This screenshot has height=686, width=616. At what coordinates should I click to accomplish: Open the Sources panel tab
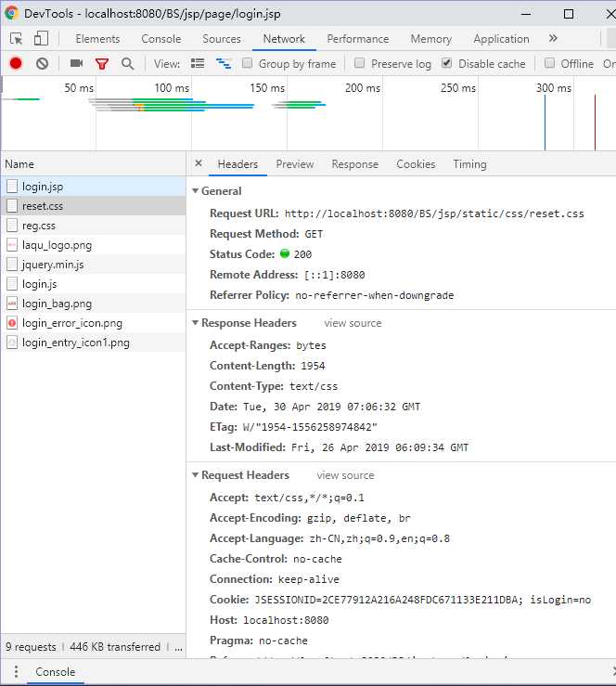[222, 39]
